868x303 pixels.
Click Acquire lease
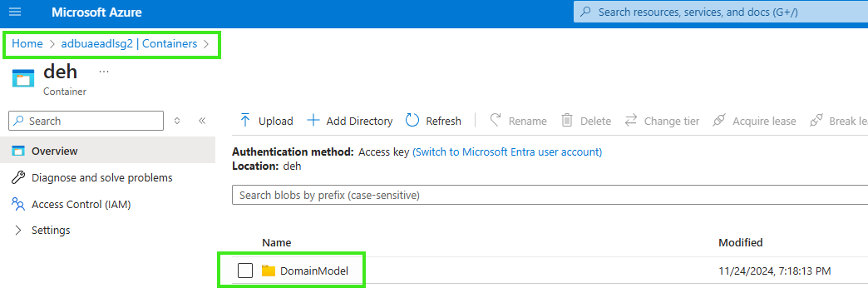click(755, 121)
